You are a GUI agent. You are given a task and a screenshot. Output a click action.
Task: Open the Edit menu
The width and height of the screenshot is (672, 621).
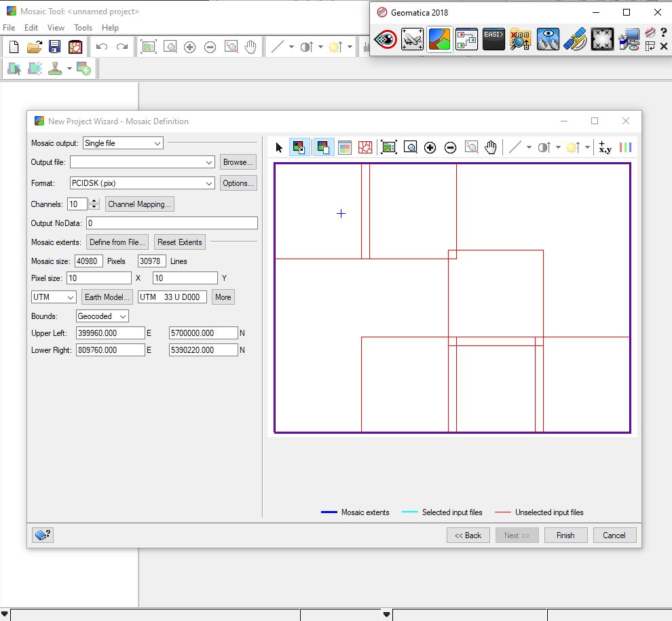(x=31, y=27)
